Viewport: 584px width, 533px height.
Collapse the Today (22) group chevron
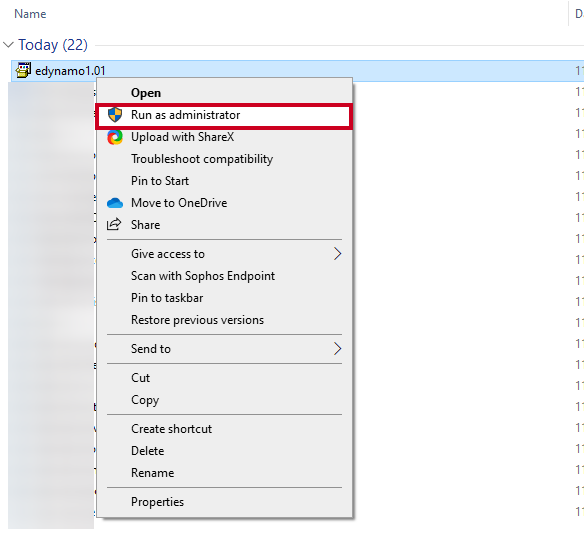[x=8, y=45]
